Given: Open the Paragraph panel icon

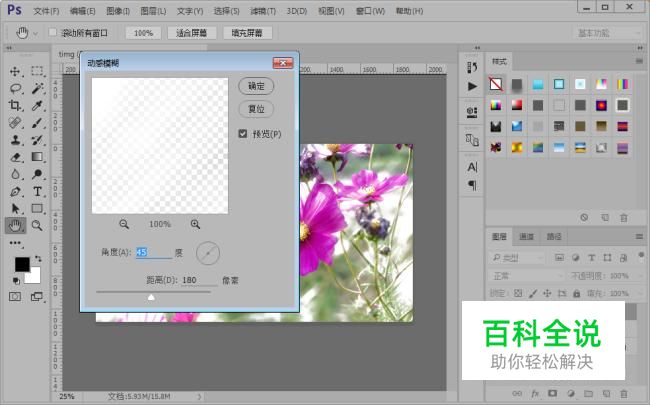Looking at the screenshot, I should pyautogui.click(x=472, y=185).
